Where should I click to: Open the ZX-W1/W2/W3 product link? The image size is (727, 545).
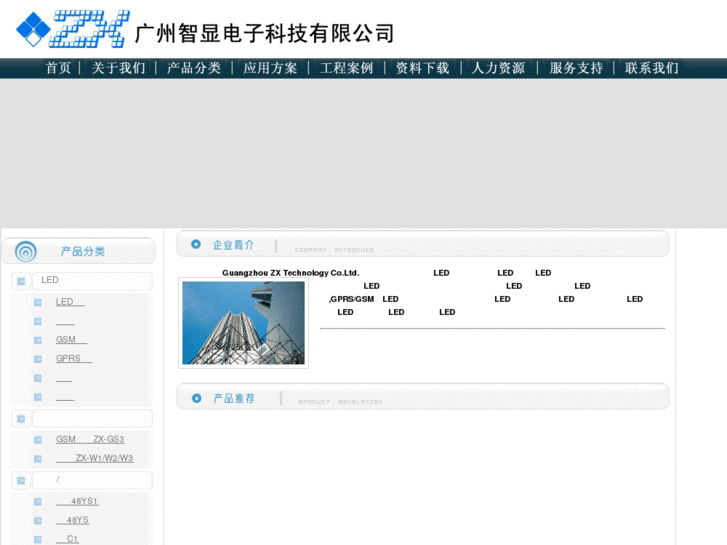95,458
